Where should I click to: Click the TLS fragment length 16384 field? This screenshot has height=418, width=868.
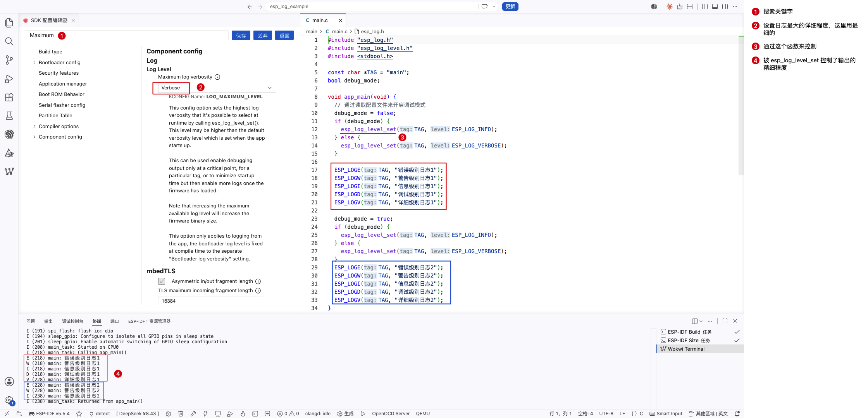(x=210, y=301)
